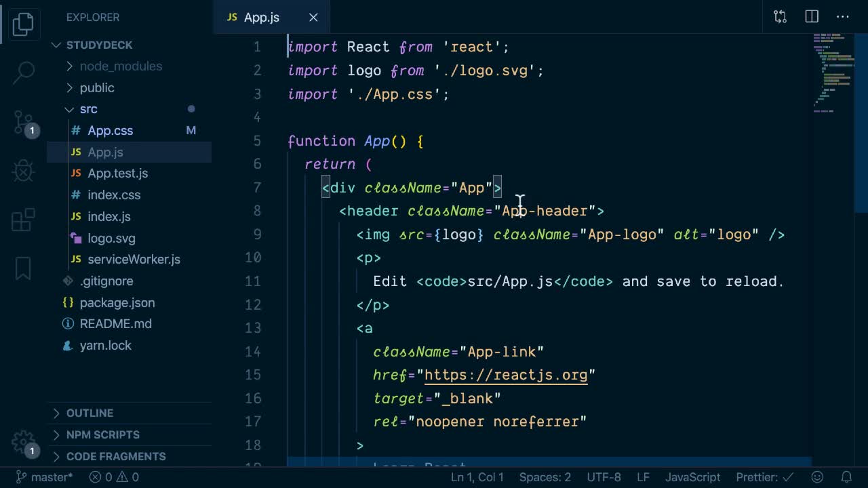Click line number 13 in gutter
Image resolution: width=868 pixels, height=488 pixels.
pos(252,328)
